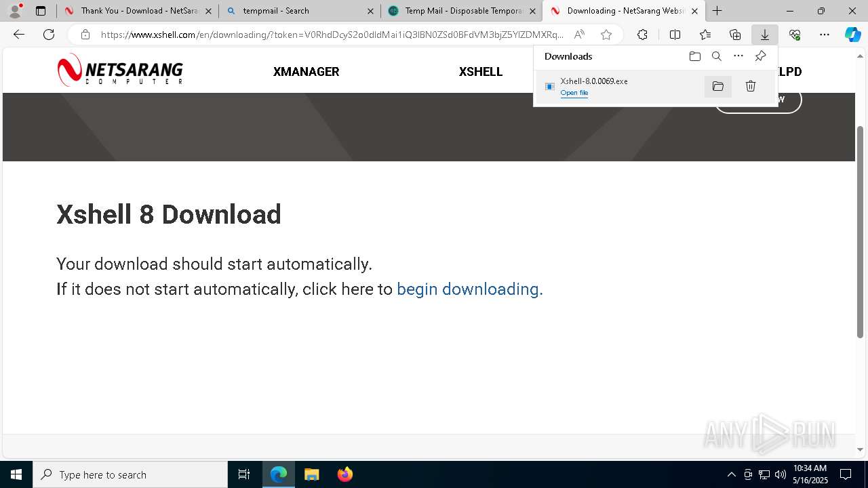Open XSHELL navigation menu item
The height and width of the screenshot is (488, 868).
481,71
